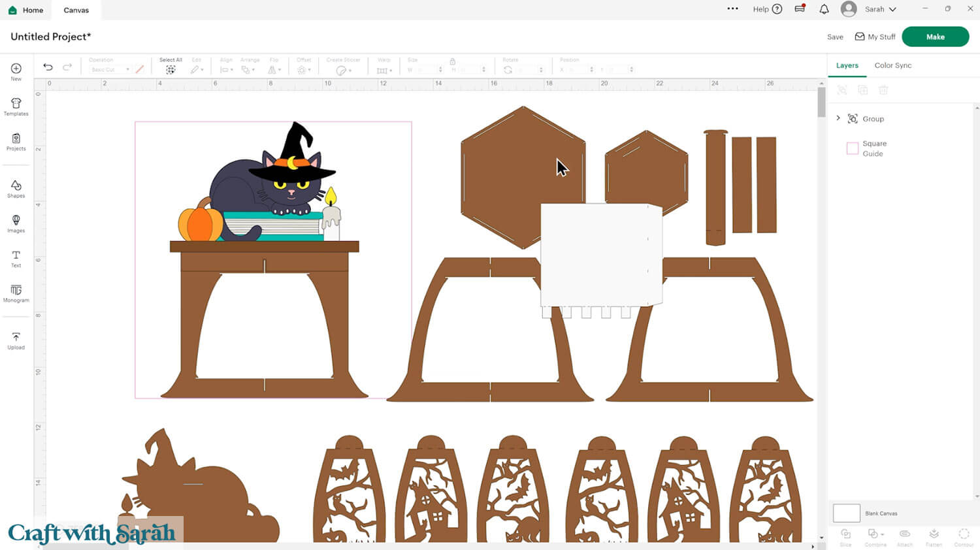The width and height of the screenshot is (980, 550).
Task: Switch to the Color Sync tab
Action: (x=892, y=65)
